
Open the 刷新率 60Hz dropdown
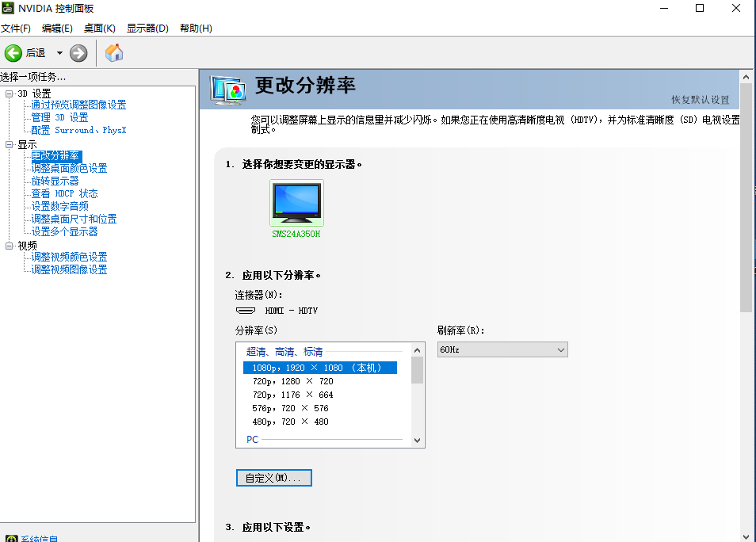pyautogui.click(x=561, y=349)
